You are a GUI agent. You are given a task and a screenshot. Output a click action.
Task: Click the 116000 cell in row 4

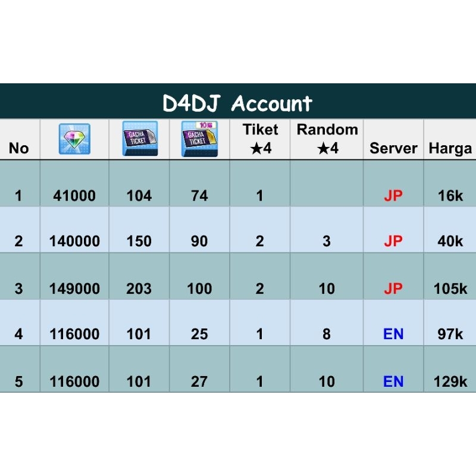tap(74, 334)
